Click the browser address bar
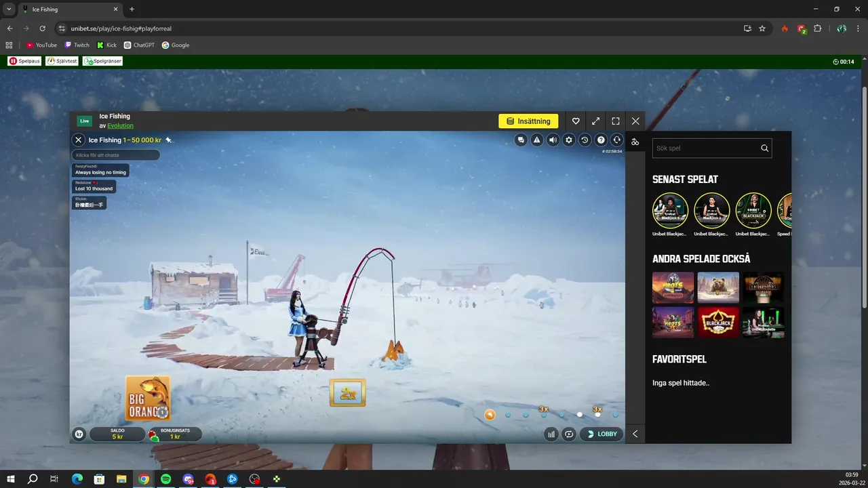This screenshot has width=868, height=488. coord(400,28)
